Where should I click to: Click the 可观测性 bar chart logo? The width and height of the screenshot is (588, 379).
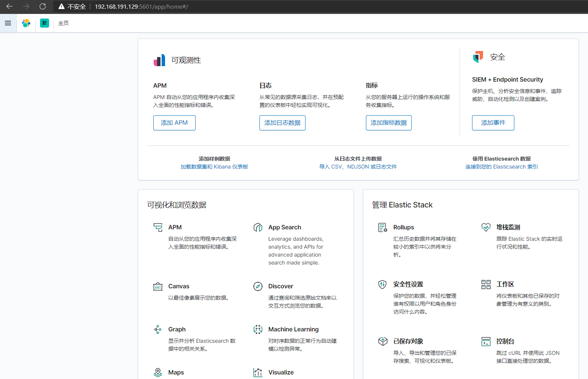159,60
